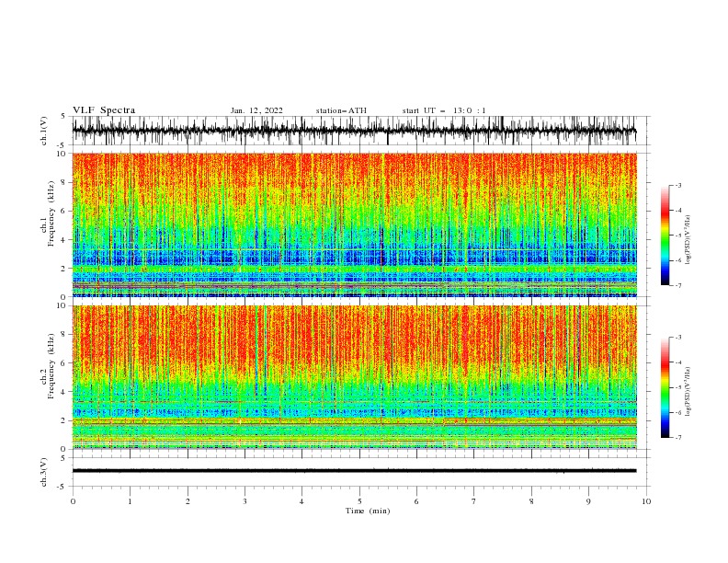728x563 pixels.
Task: Click the "ch.1(V)" waveform axis label
Action: click(44, 131)
